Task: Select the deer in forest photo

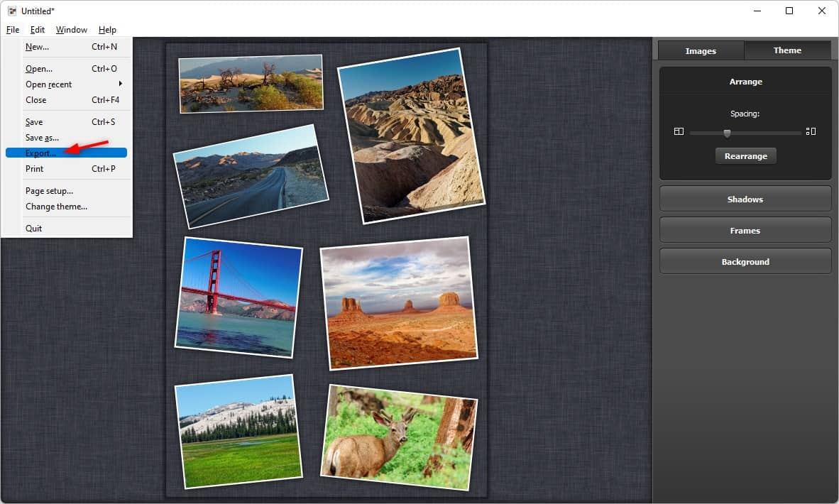Action: tap(399, 437)
